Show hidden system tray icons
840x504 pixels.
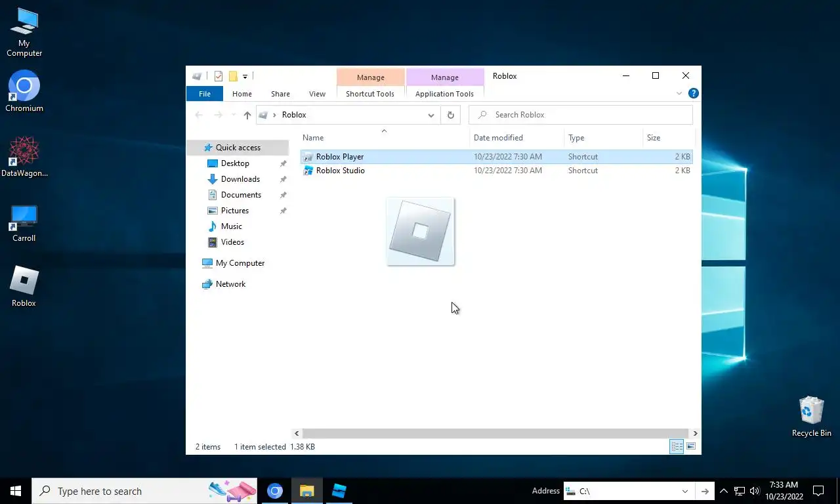724,491
